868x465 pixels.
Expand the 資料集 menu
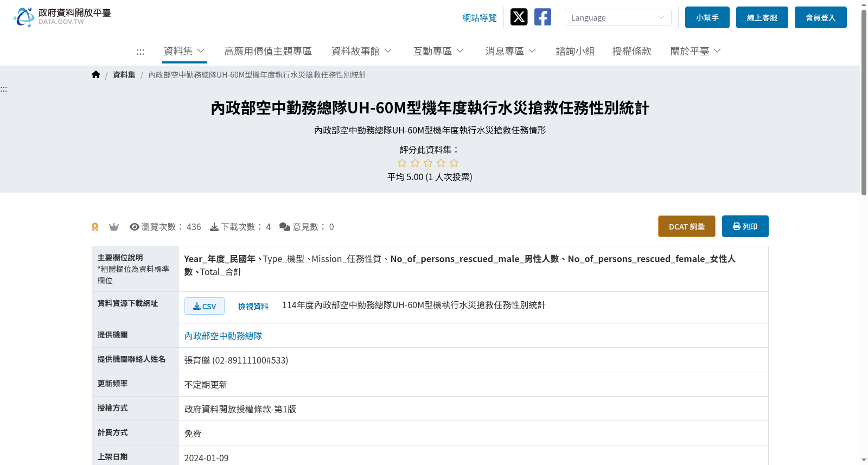click(x=184, y=51)
